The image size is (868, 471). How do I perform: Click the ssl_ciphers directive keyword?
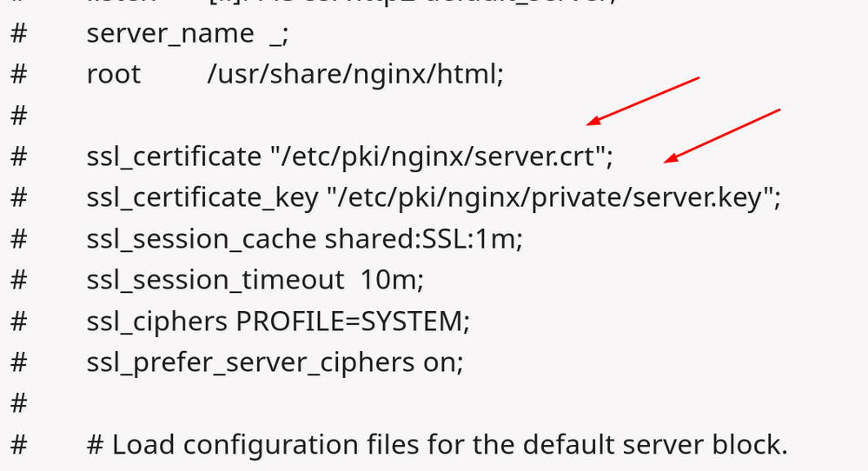coord(156,322)
